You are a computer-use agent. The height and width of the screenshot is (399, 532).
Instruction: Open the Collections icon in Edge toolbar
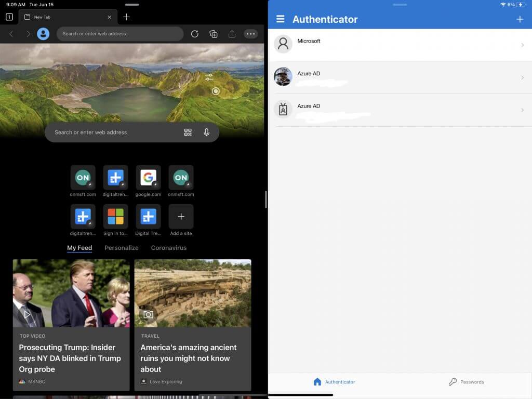click(x=214, y=34)
